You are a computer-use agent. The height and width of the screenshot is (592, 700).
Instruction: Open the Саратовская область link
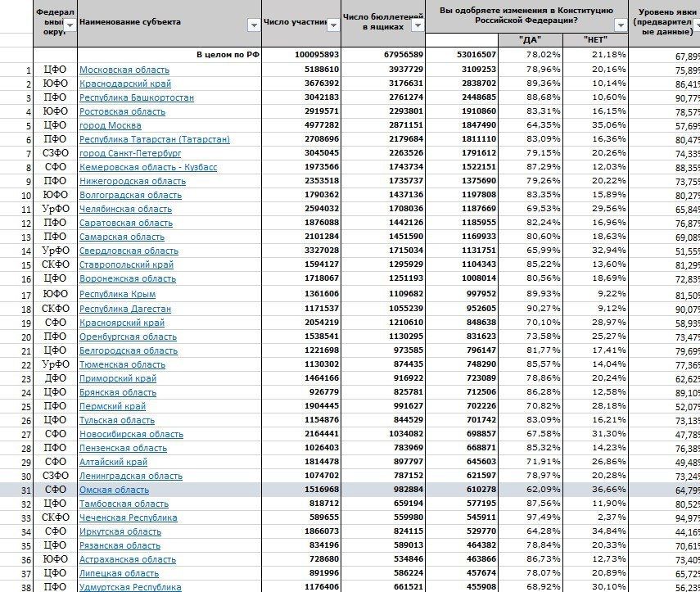coord(126,223)
